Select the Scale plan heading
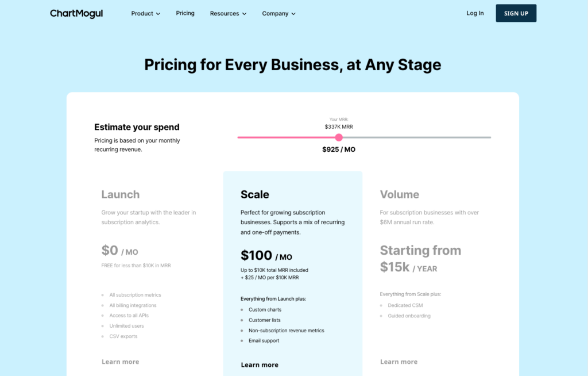Screen dimensions: 588x376 pyautogui.click(x=254, y=194)
